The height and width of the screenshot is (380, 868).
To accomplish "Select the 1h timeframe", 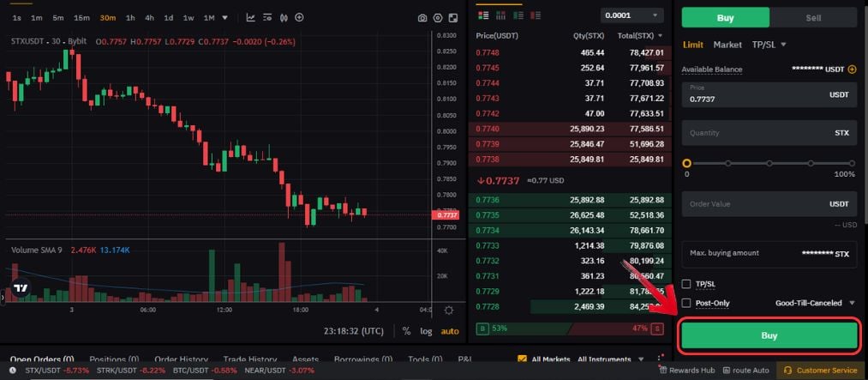I will [x=130, y=18].
